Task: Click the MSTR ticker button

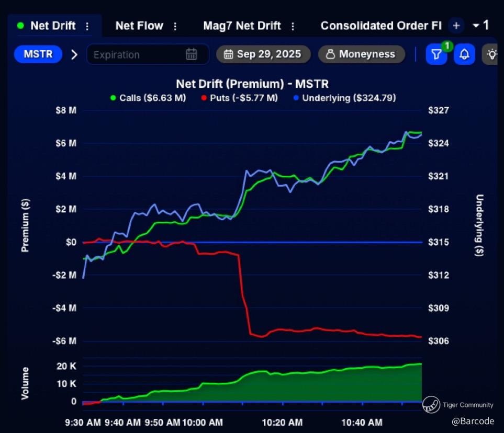Action: [x=38, y=54]
